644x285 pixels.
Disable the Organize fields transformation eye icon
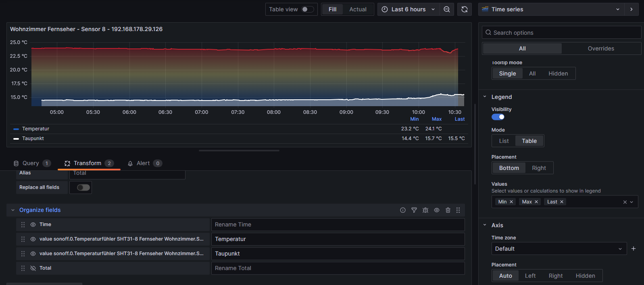[437, 210]
